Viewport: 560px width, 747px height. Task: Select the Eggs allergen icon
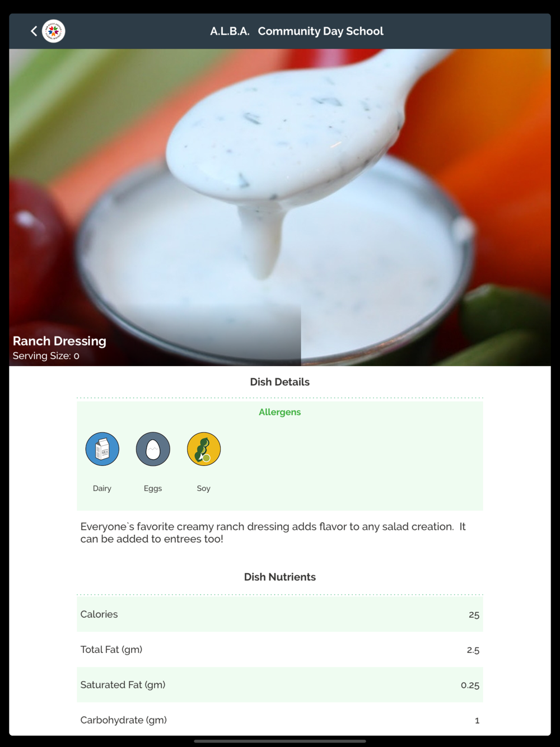point(153,449)
